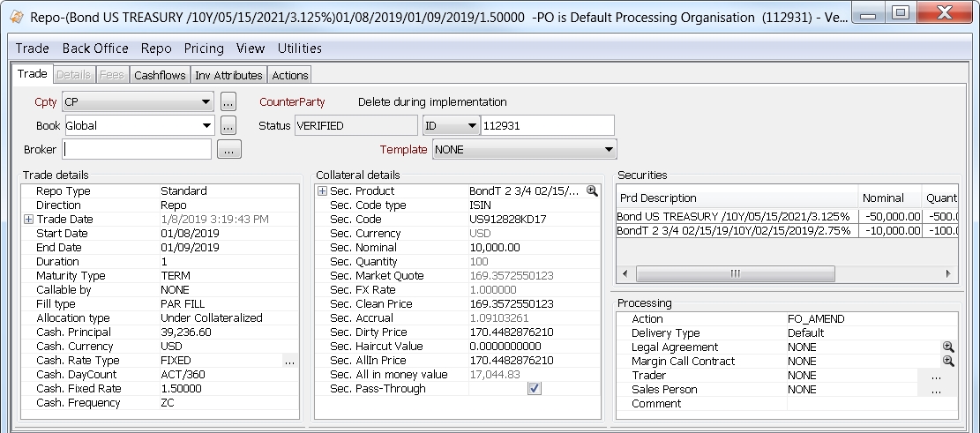Click the ellipsis button next to Broker
Image resolution: width=980 pixels, height=433 pixels.
(228, 149)
